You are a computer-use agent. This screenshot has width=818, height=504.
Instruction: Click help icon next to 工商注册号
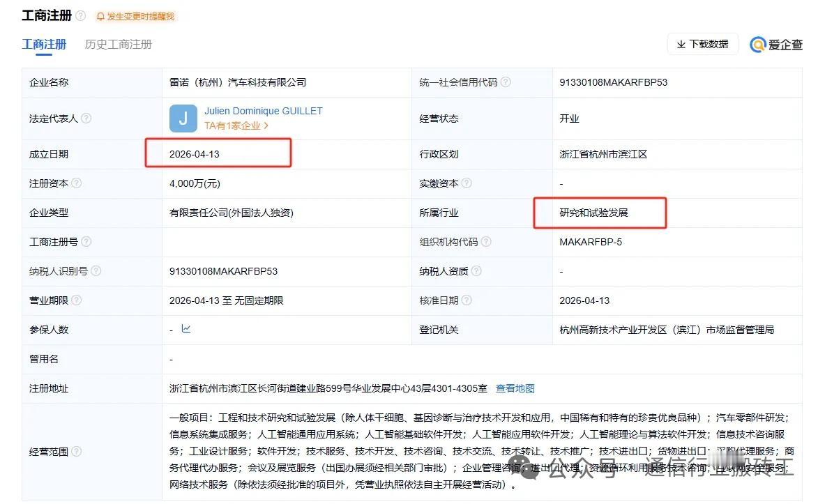click(x=86, y=242)
